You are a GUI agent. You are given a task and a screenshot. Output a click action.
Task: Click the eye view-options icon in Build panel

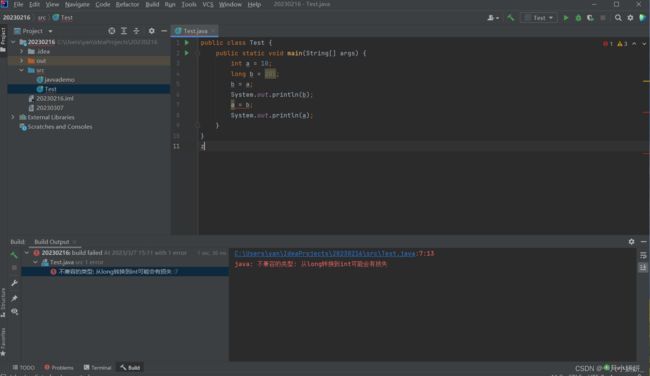(x=15, y=312)
